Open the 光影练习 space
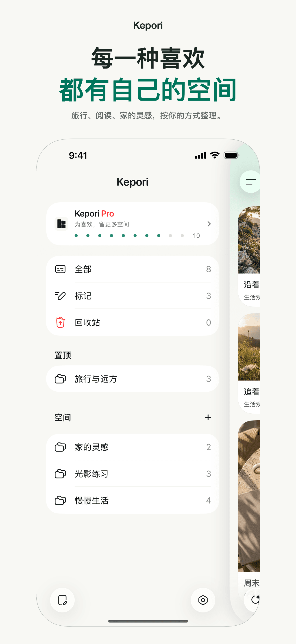The width and height of the screenshot is (296, 644). coord(133,474)
